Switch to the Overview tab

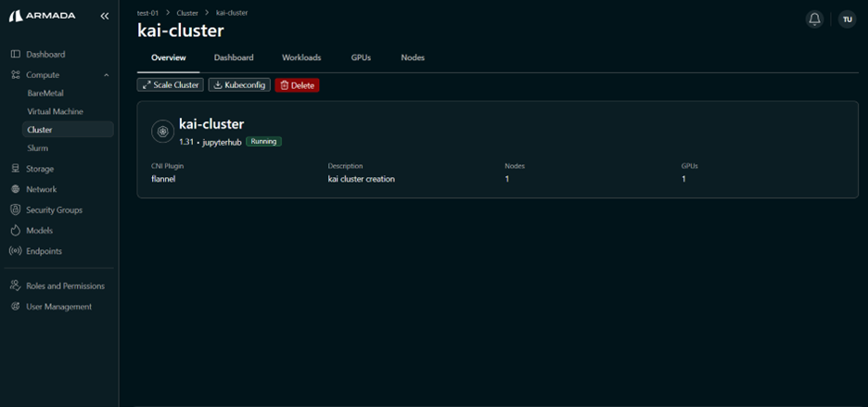168,57
